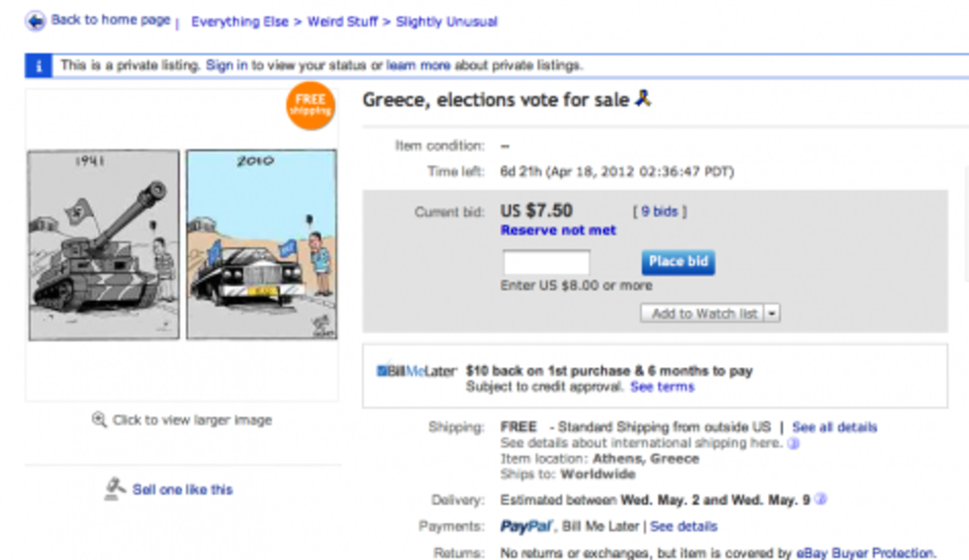Click the help icon after delivery estimate
The image size is (969, 560).
[820, 500]
